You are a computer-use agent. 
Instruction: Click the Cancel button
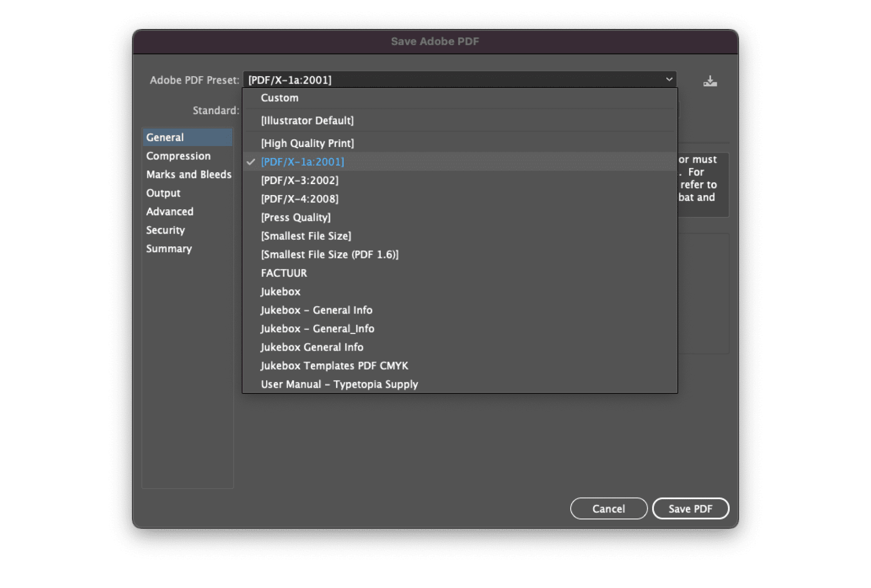click(x=608, y=509)
